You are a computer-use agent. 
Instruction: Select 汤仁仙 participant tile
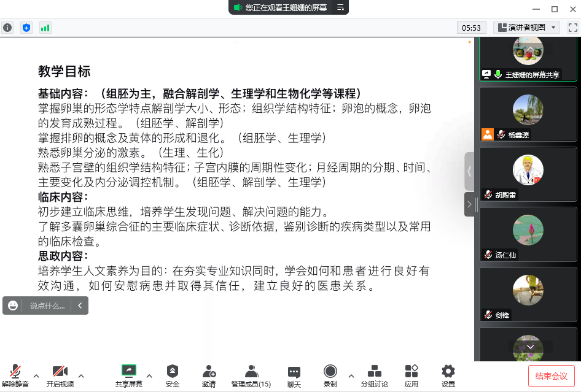click(x=528, y=234)
